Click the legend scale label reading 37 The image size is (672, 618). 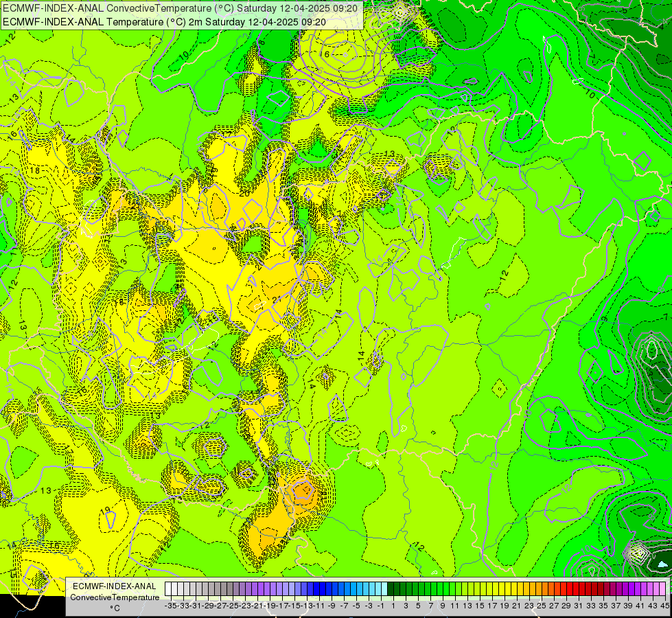tap(616, 606)
